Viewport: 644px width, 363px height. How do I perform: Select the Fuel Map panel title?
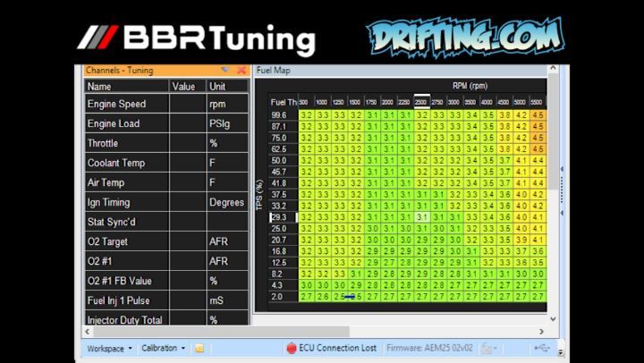point(274,70)
